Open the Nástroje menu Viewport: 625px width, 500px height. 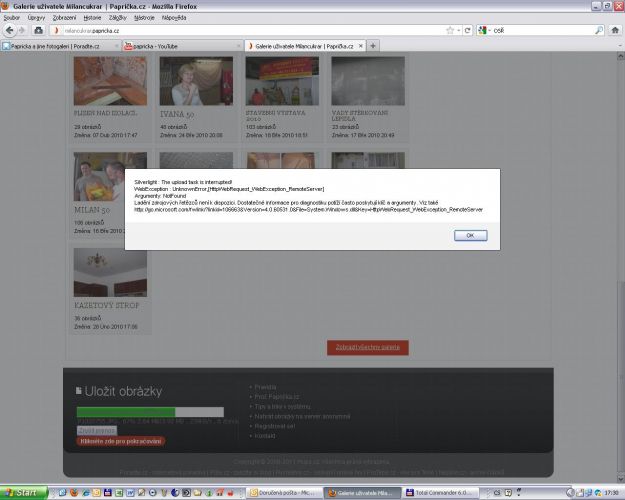(x=144, y=18)
